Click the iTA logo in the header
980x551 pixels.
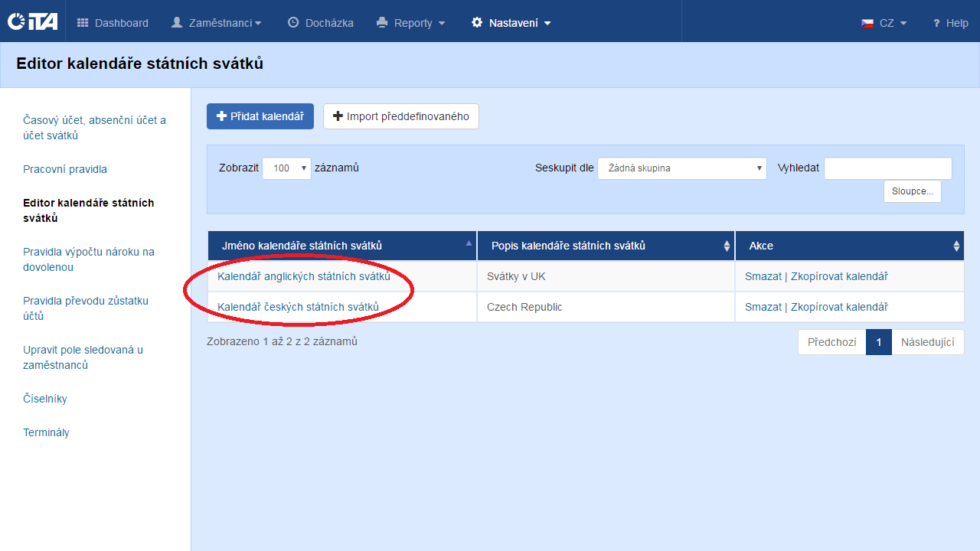tap(32, 22)
